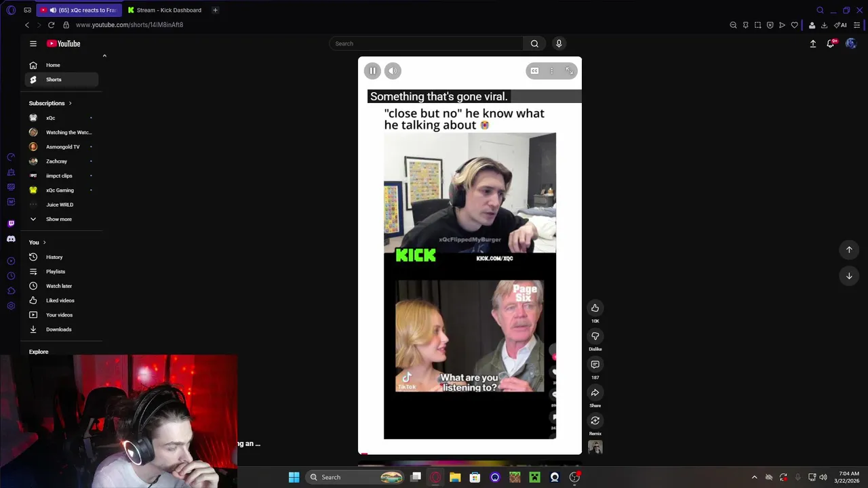The image size is (868, 488).
Task: Click the Windows taskbar Search box
Action: [x=356, y=477]
